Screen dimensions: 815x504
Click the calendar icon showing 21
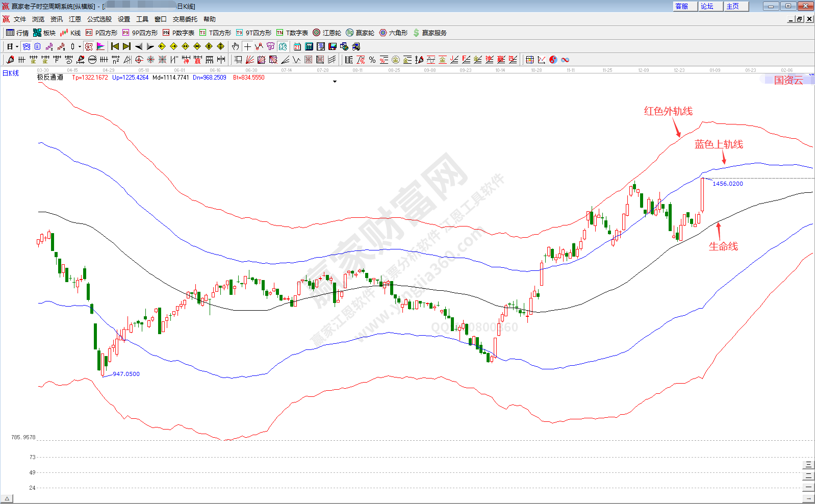(x=297, y=46)
